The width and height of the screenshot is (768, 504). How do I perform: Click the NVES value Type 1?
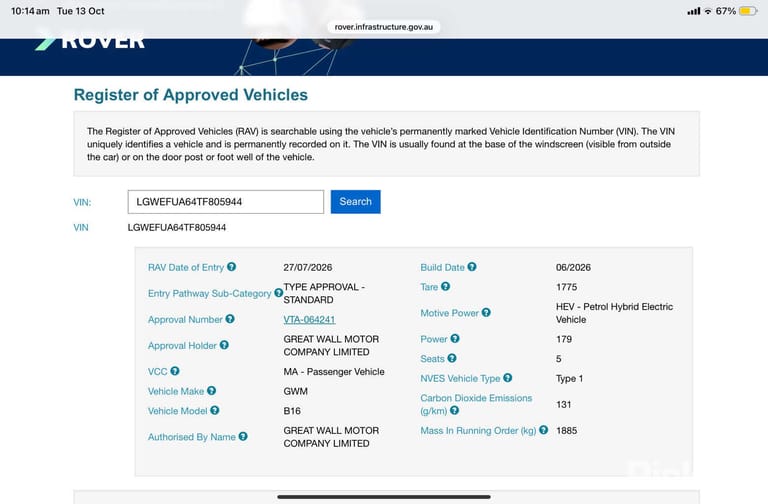[569, 379]
